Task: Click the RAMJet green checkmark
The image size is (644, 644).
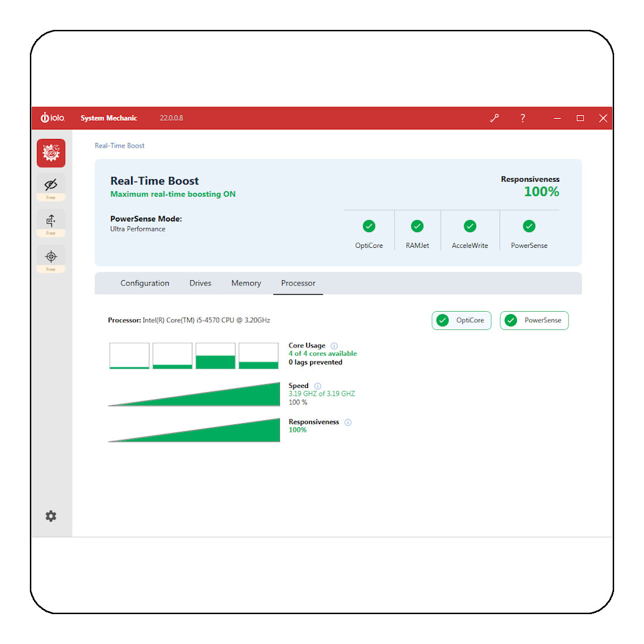Action: 417,226
